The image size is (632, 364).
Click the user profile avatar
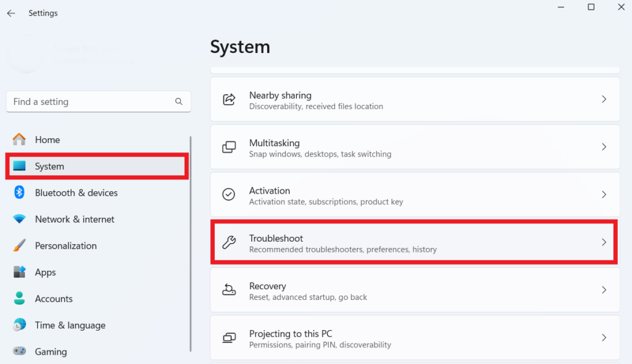[x=26, y=54]
